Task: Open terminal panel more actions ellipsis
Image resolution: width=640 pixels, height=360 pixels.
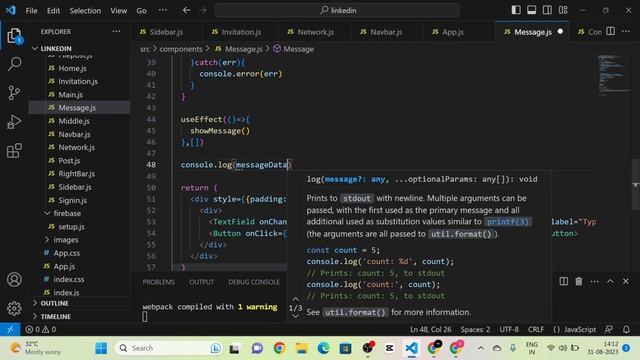Action: [x=594, y=281]
